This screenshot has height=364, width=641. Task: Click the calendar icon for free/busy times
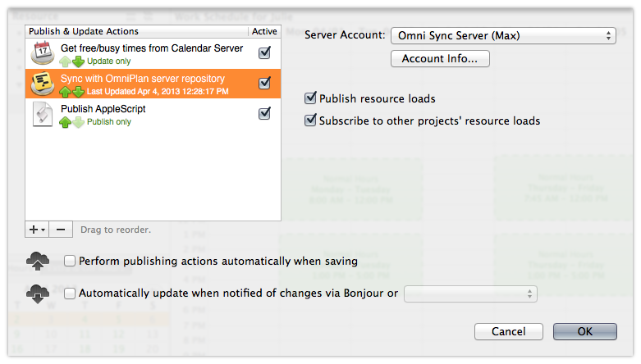[x=42, y=53]
